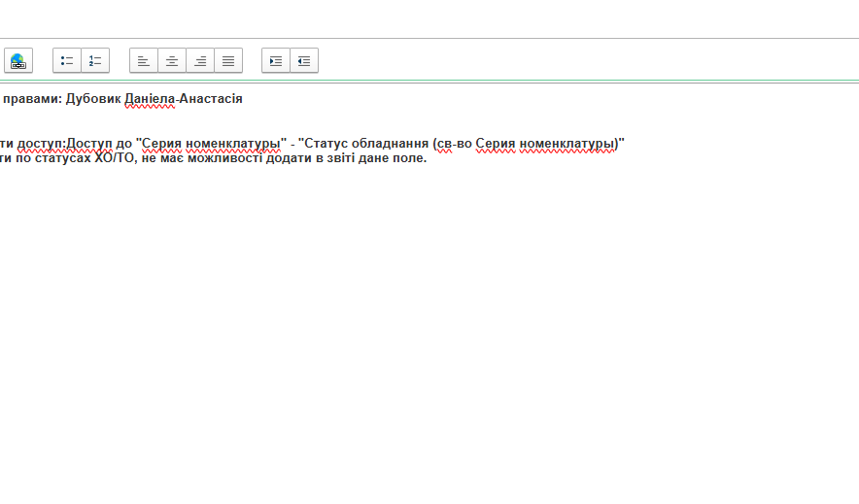Decrease paragraph indent

(304, 61)
